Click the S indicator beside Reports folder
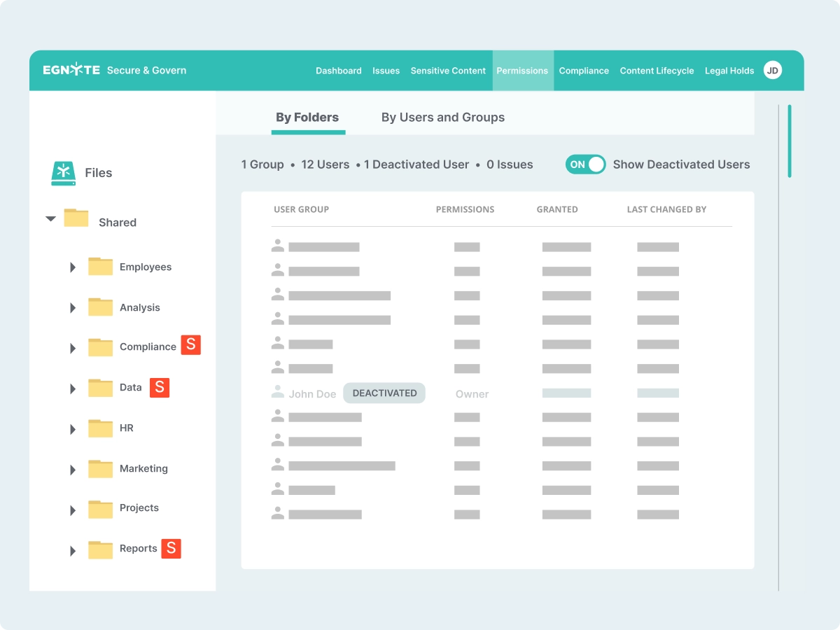 pos(171,548)
